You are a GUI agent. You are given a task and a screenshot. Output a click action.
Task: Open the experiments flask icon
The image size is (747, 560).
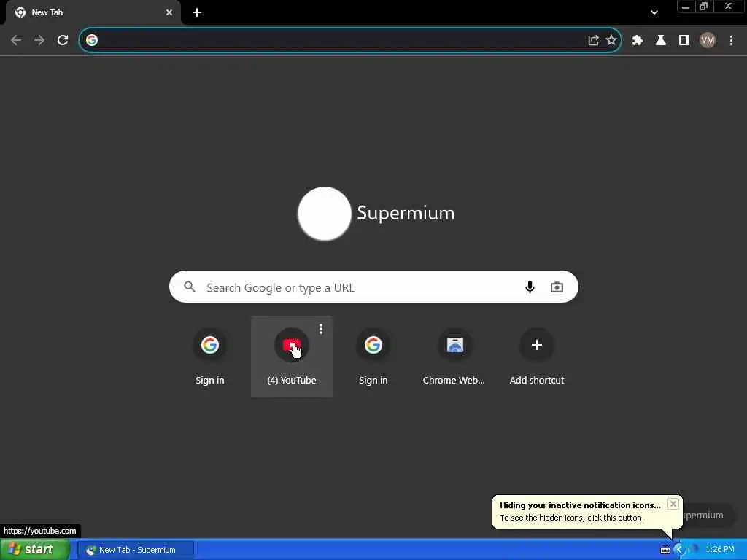[661, 41]
